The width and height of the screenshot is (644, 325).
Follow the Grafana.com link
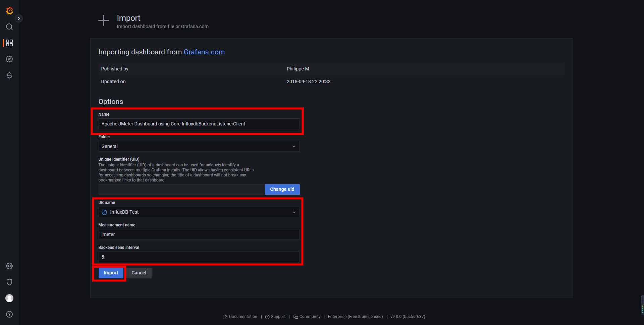click(x=204, y=52)
